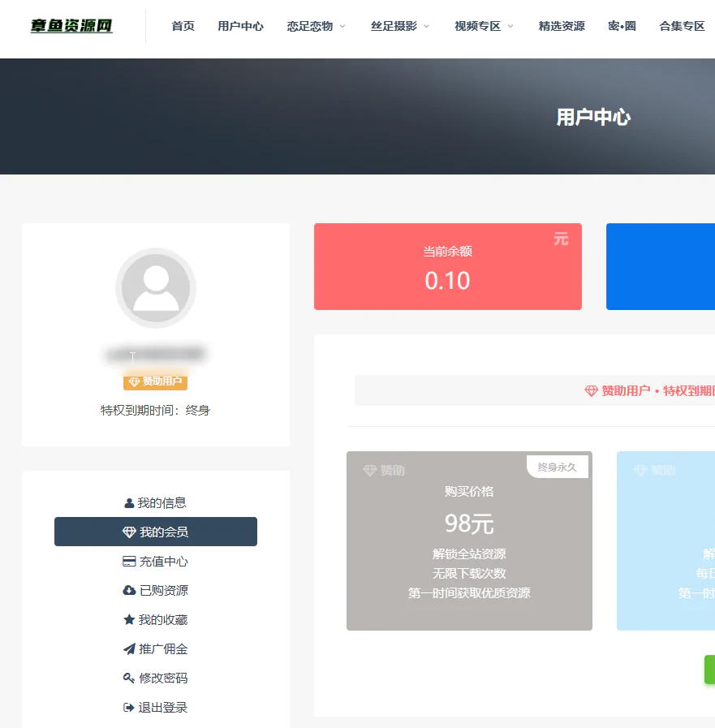Click the 98元 price text
Screen dimensions: 715x728
pyautogui.click(x=469, y=523)
